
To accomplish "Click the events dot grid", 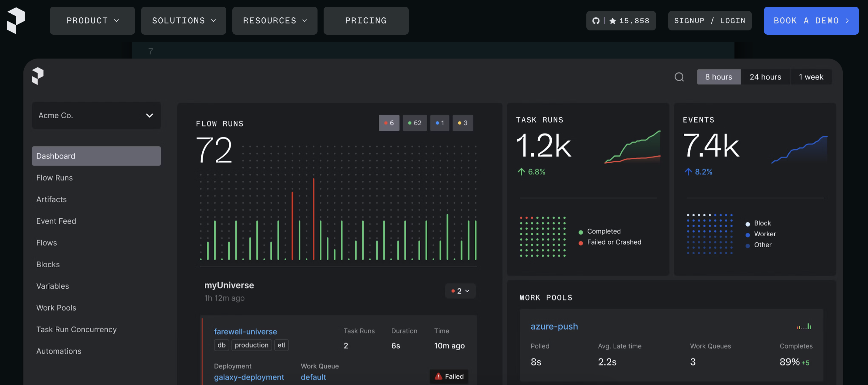I will point(710,234).
